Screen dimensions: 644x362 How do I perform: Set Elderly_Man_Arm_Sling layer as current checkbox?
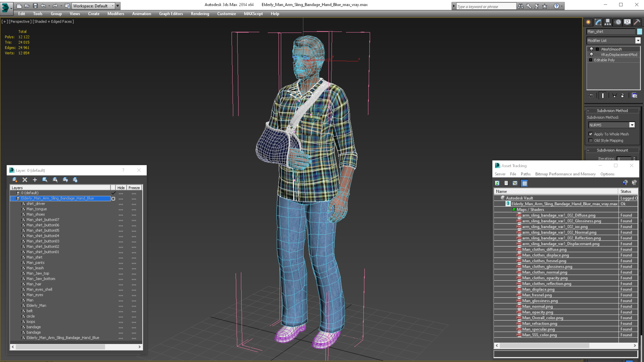(113, 198)
